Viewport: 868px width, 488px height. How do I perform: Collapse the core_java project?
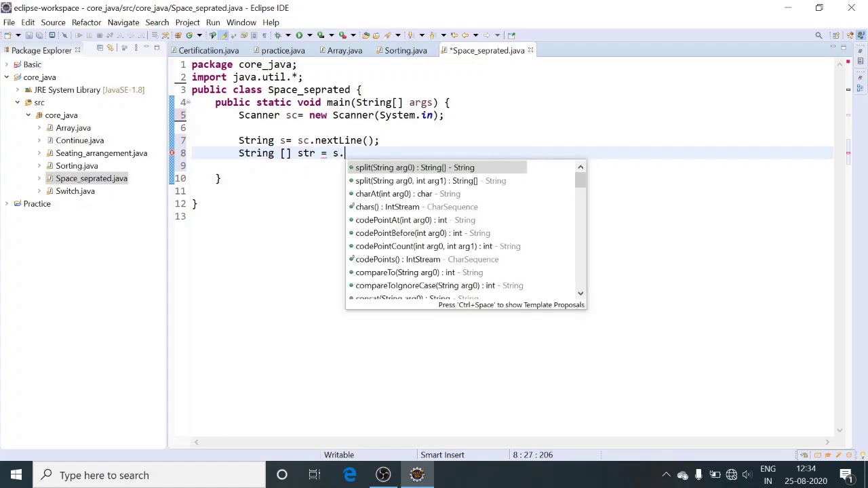click(x=7, y=77)
